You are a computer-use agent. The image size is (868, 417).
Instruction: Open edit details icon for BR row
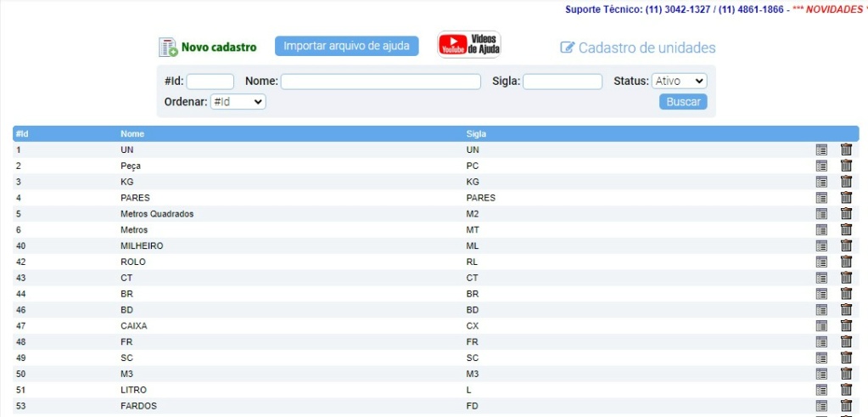(x=821, y=294)
